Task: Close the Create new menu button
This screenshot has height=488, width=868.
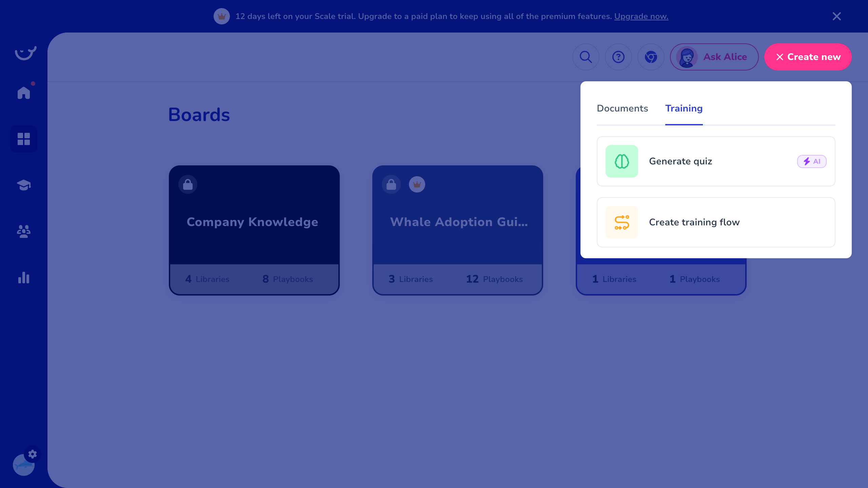Action: (808, 57)
